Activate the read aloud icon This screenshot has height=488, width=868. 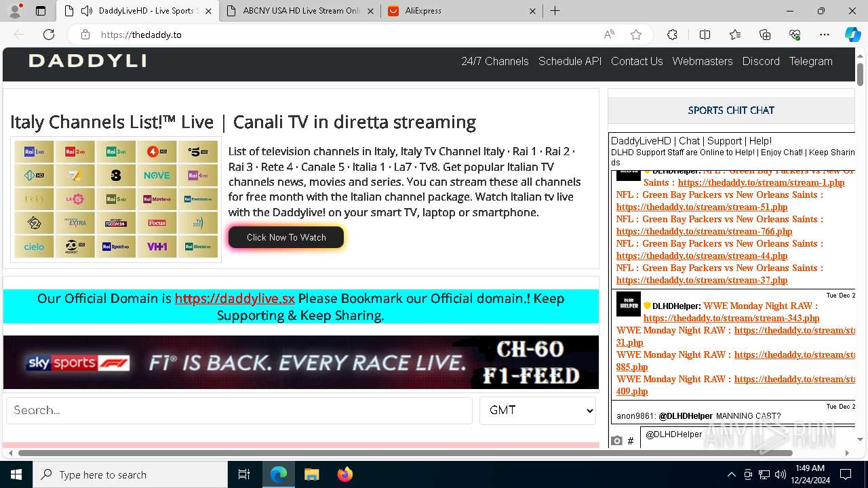coord(609,35)
